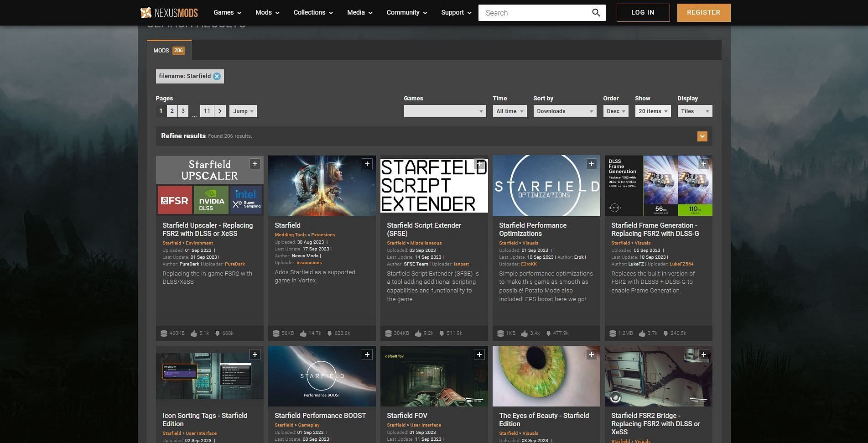Open Modding Tools category link
868x443 pixels.
point(291,235)
